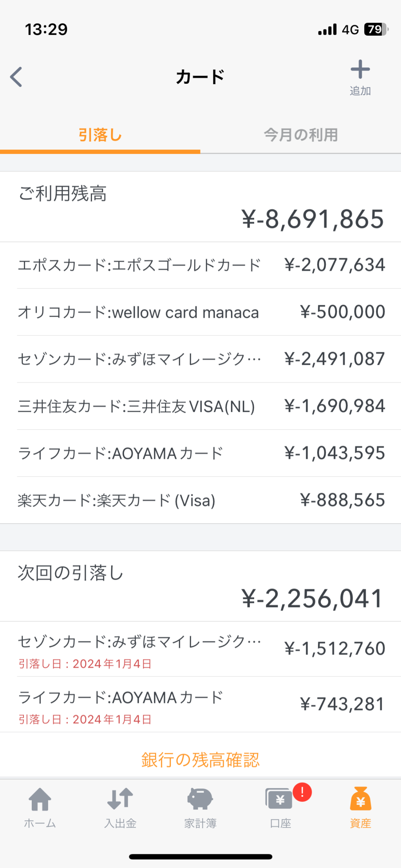Select the 三井住友 VISA(NL) card row

coord(200,406)
